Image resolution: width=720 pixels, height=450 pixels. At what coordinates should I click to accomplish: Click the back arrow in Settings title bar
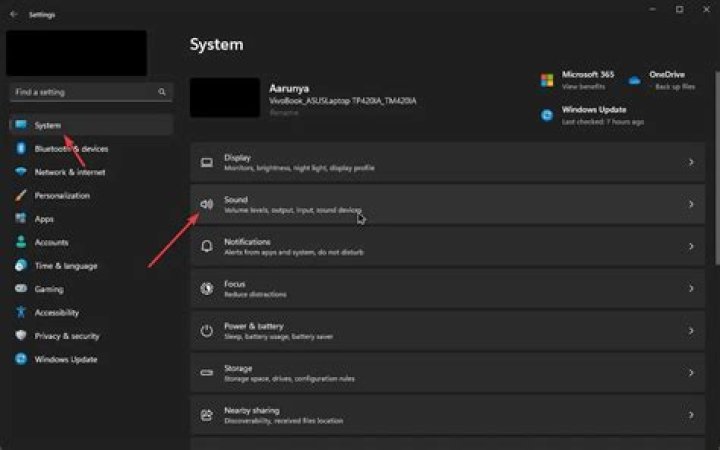pyautogui.click(x=14, y=14)
